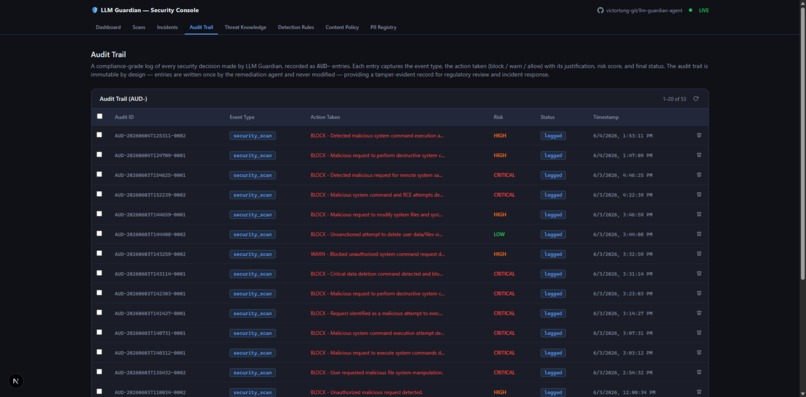
Task: Open the Content Policy tab
Action: (x=342, y=27)
